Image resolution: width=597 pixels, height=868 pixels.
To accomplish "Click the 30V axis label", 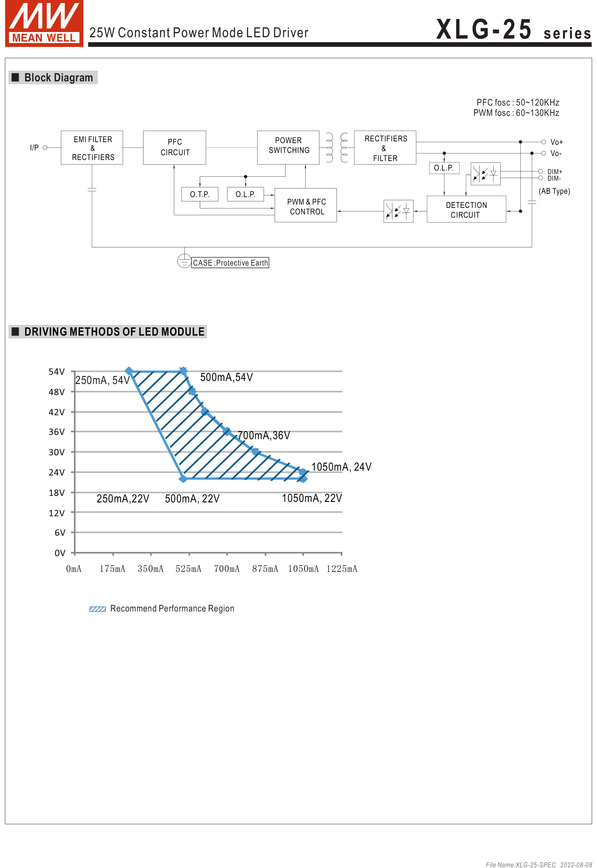I will (x=57, y=452).
